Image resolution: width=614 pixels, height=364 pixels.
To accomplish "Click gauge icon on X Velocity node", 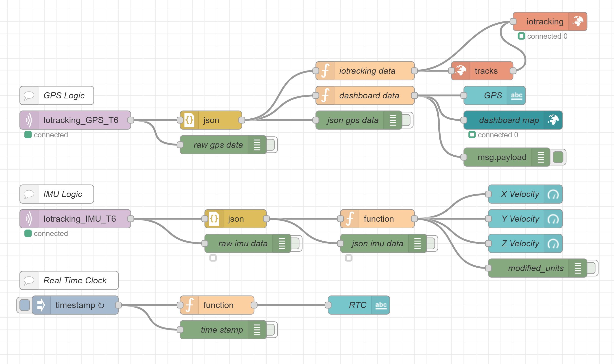I will 553,194.
